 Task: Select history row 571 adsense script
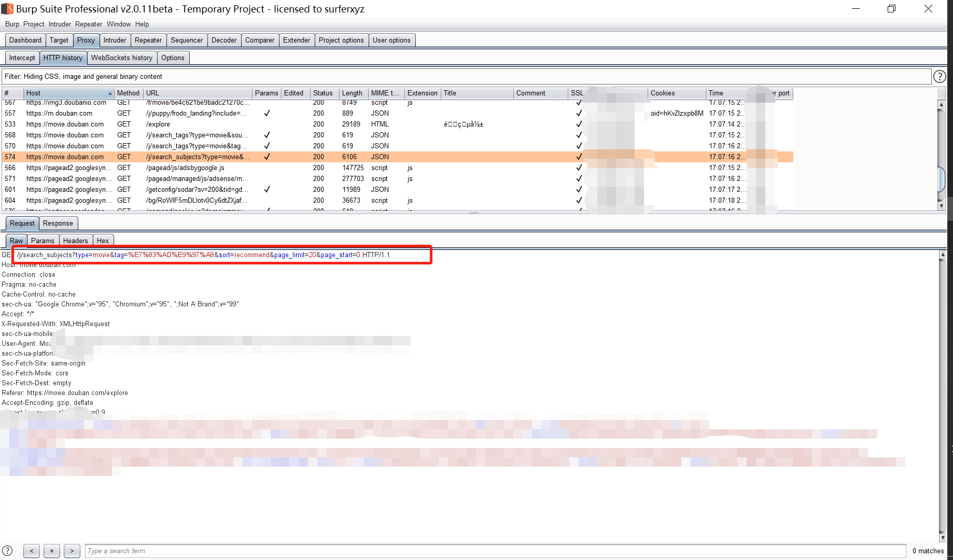tap(397, 179)
